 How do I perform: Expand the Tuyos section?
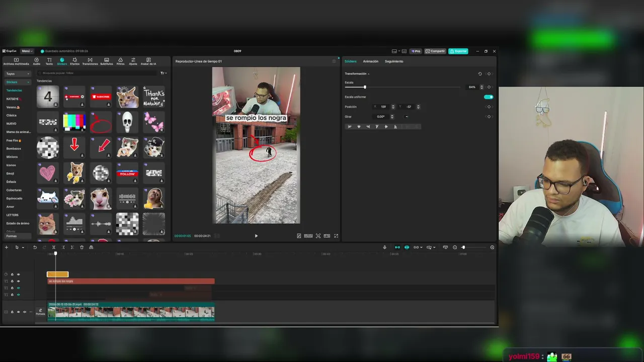[18, 74]
